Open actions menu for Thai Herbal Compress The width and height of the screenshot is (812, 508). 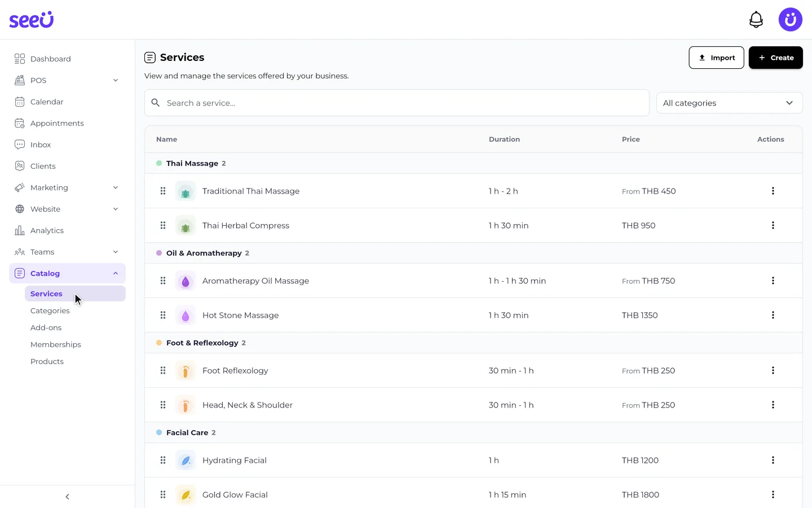[773, 225]
